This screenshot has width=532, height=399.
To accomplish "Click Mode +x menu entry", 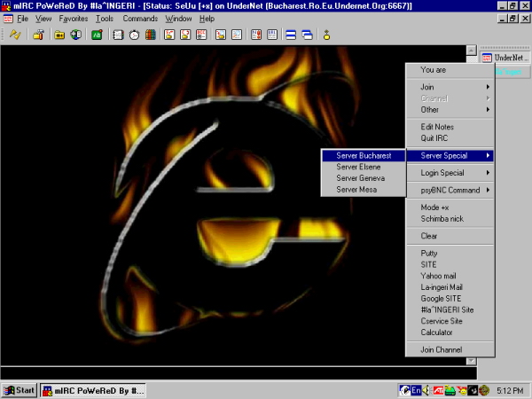I will 450,207.
